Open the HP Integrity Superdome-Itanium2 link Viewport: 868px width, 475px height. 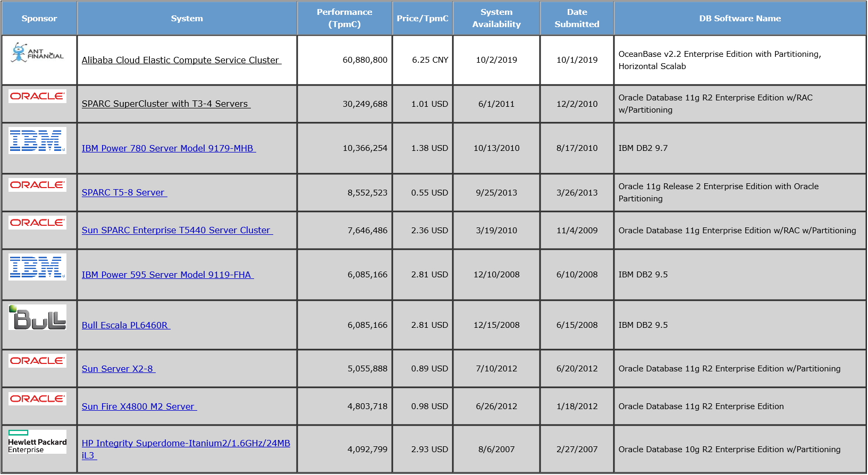(186, 449)
